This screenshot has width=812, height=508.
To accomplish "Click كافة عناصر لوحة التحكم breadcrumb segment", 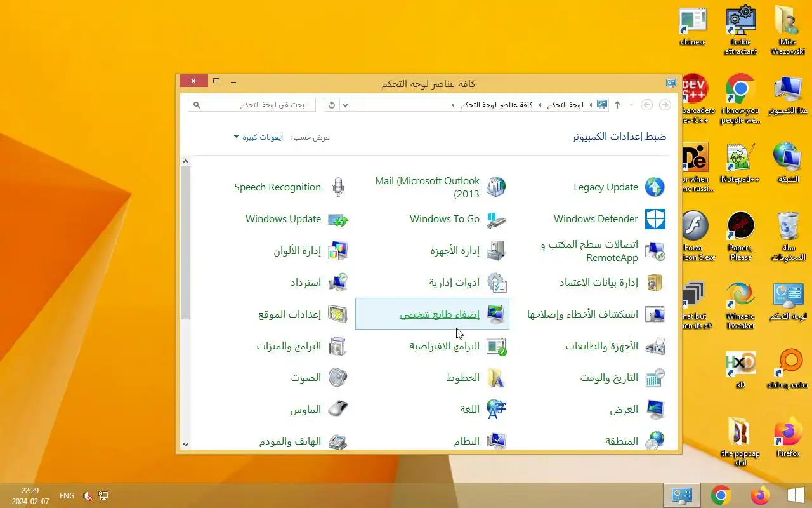I will tap(497, 105).
